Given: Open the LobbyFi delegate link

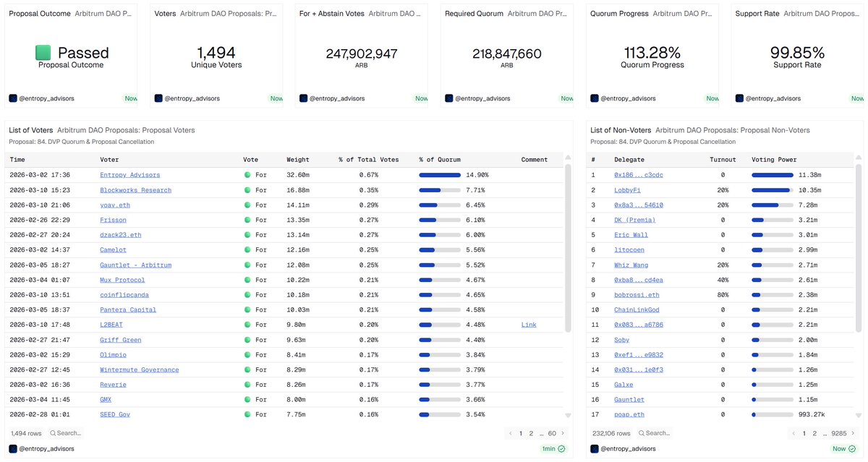Looking at the screenshot, I should tap(629, 189).
